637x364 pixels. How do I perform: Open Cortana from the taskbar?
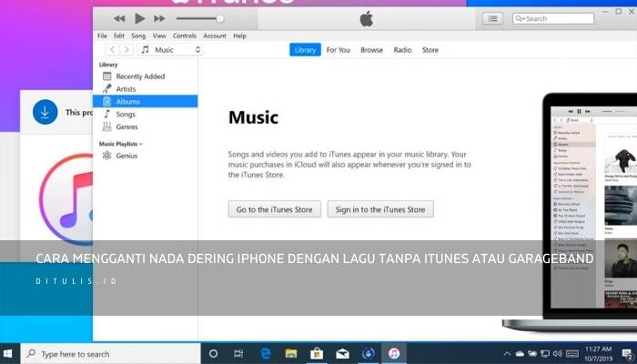(x=213, y=353)
